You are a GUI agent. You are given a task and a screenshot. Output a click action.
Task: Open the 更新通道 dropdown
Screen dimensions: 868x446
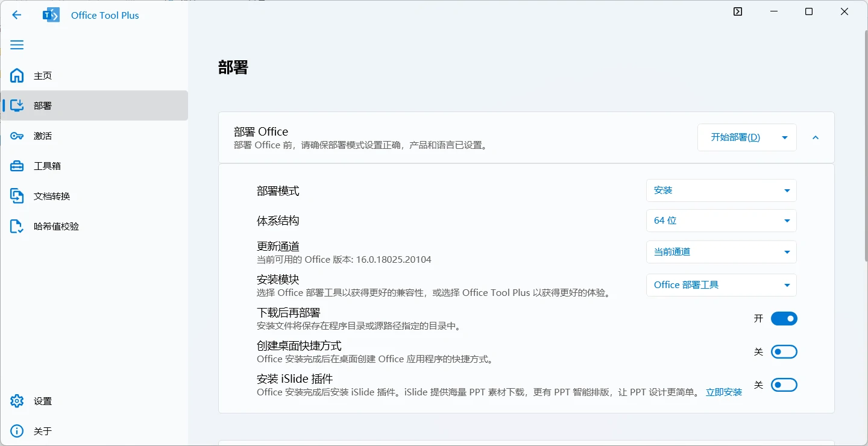pos(721,252)
